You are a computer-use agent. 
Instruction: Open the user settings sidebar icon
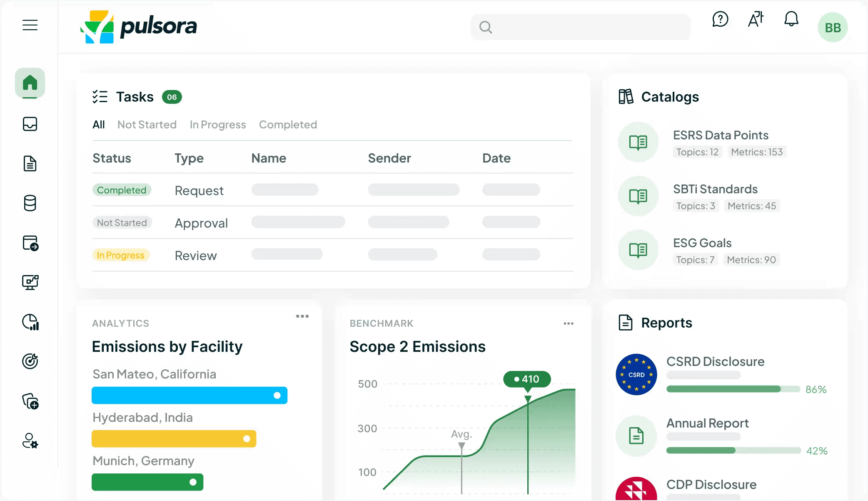[x=30, y=441]
